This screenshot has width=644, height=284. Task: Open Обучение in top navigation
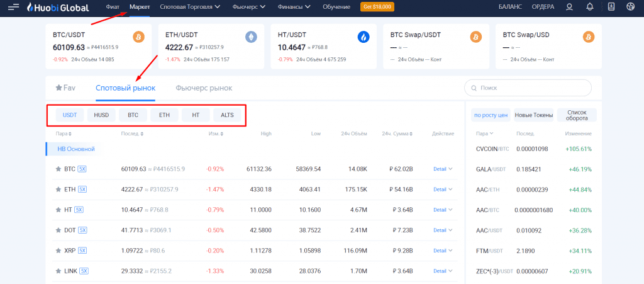coord(336,7)
